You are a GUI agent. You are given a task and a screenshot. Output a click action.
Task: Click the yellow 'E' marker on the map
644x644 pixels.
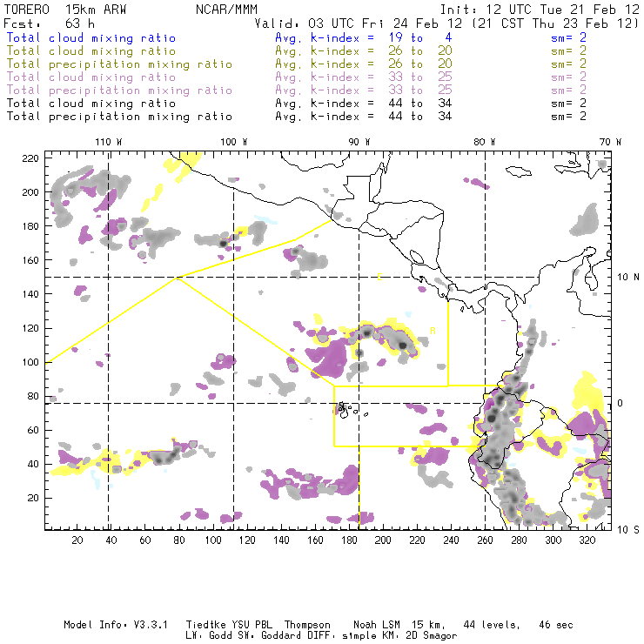point(379,277)
